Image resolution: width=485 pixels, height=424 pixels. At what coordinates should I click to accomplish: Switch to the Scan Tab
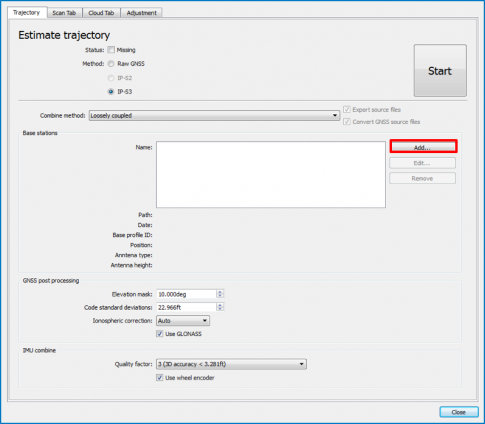(x=64, y=13)
